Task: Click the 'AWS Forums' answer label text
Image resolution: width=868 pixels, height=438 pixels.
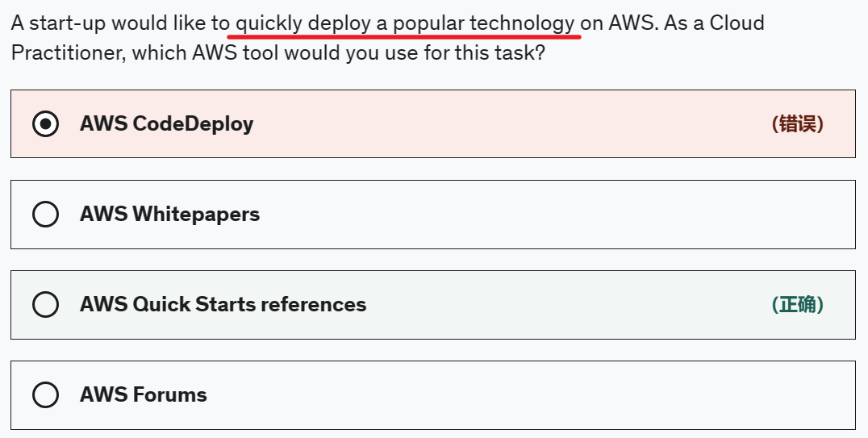Action: (x=143, y=394)
